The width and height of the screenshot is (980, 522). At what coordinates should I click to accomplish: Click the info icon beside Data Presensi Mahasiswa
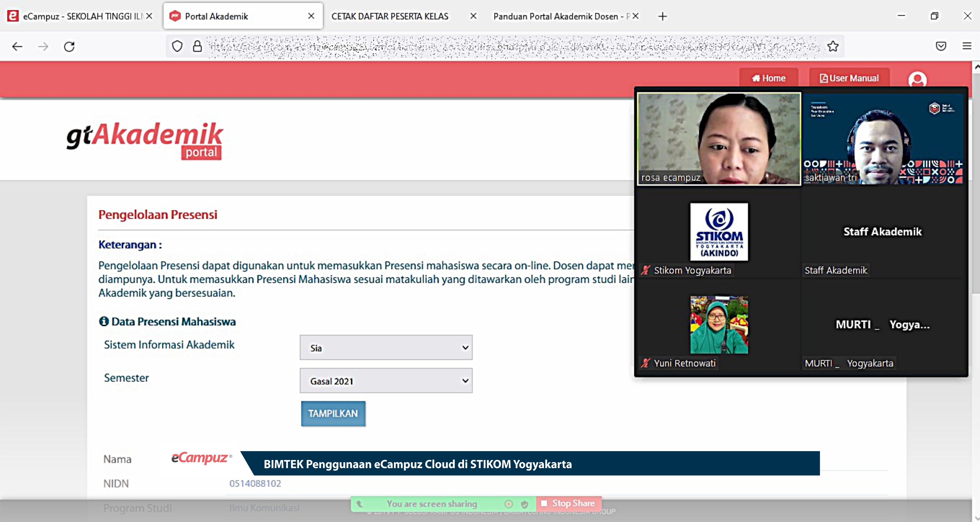tap(103, 321)
